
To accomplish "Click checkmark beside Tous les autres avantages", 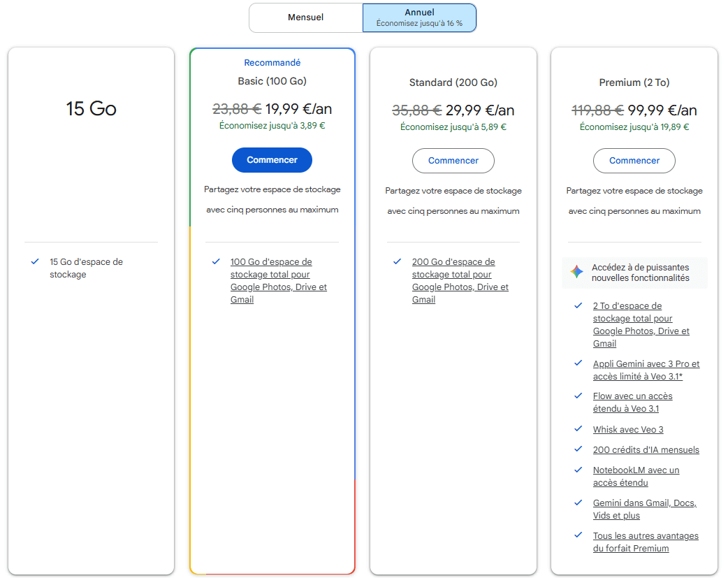I will coord(578,535).
